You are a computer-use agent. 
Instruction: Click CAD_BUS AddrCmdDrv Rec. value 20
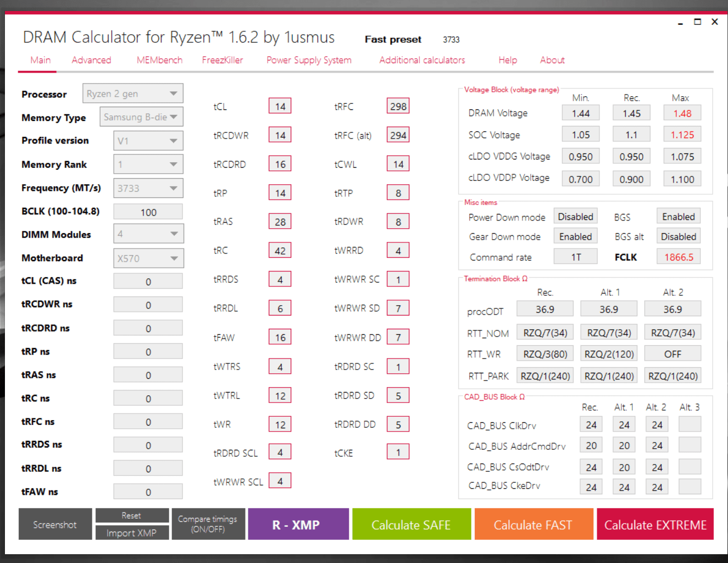point(591,445)
